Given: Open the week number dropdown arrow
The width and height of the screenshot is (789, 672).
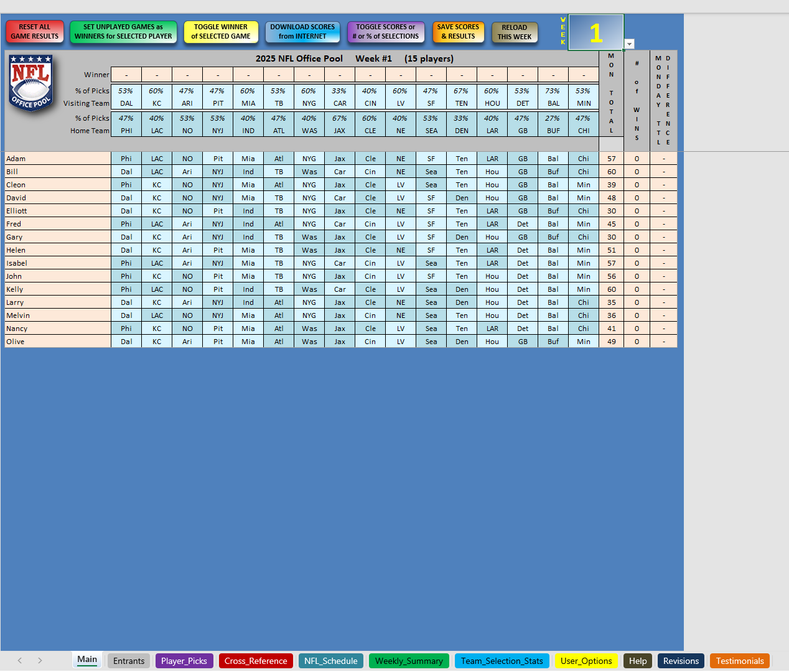Looking at the screenshot, I should pos(629,44).
